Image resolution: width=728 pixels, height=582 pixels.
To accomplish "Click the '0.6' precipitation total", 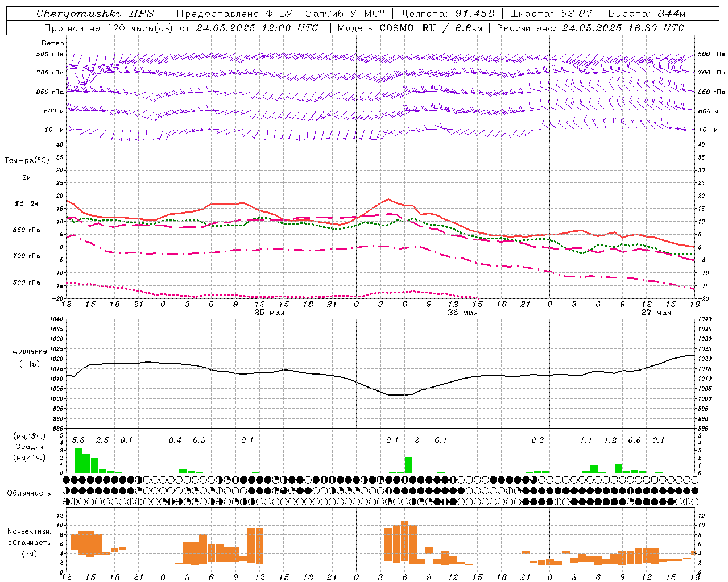I will (634, 440).
